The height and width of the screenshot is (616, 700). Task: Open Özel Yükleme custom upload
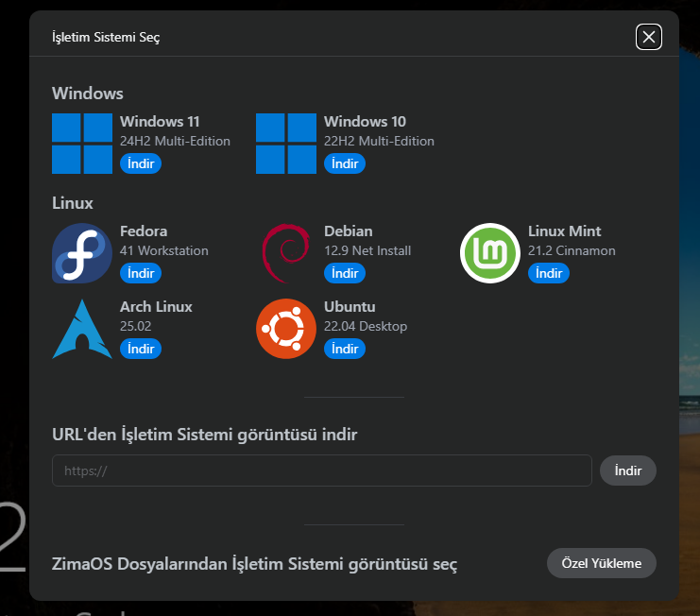(x=602, y=563)
